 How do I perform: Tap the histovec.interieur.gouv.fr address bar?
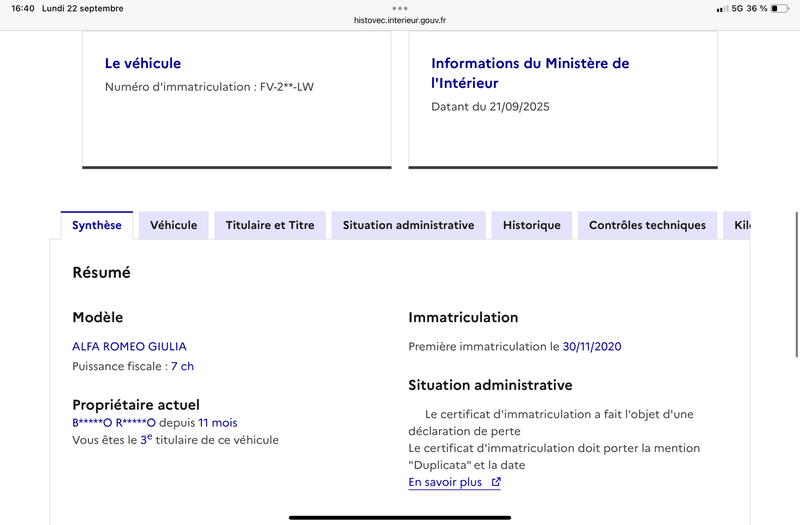[400, 20]
